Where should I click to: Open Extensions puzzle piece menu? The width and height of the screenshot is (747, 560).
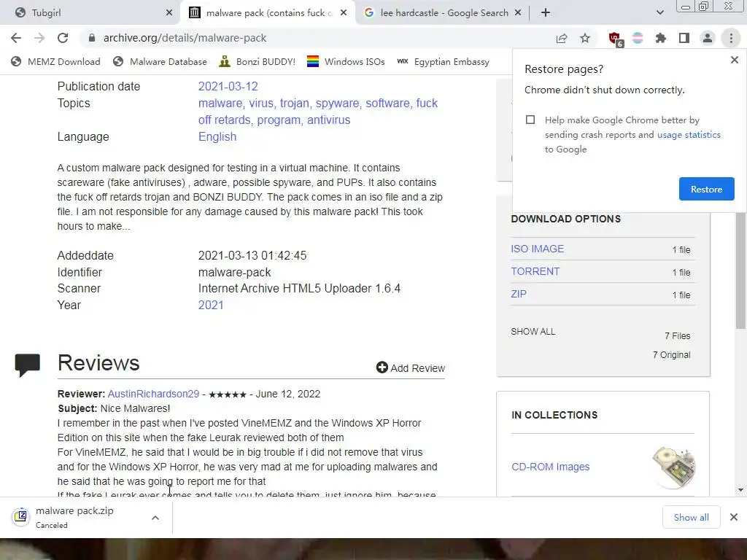click(x=661, y=38)
